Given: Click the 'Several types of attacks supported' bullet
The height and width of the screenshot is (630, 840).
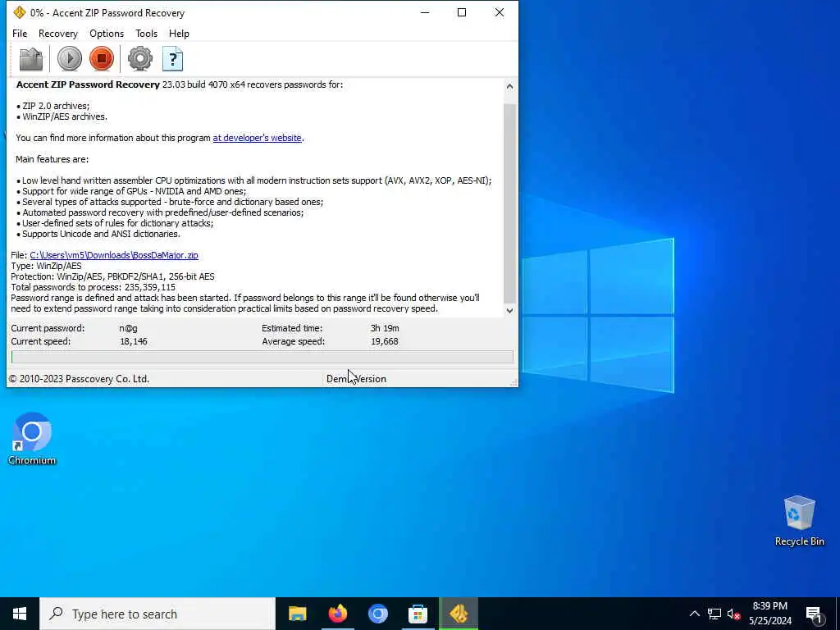Looking at the screenshot, I should coord(170,202).
